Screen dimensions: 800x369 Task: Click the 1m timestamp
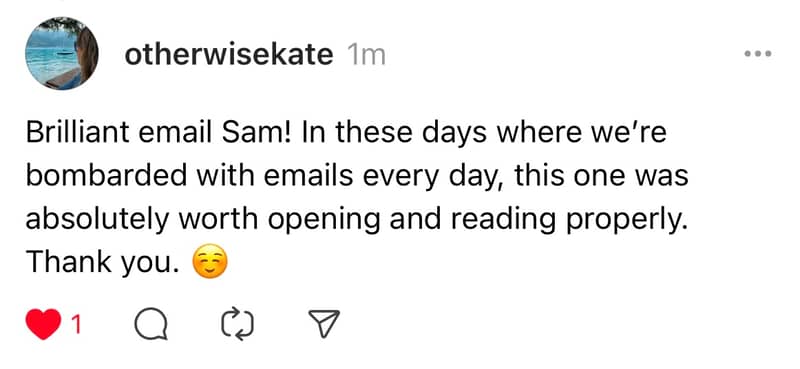[366, 55]
